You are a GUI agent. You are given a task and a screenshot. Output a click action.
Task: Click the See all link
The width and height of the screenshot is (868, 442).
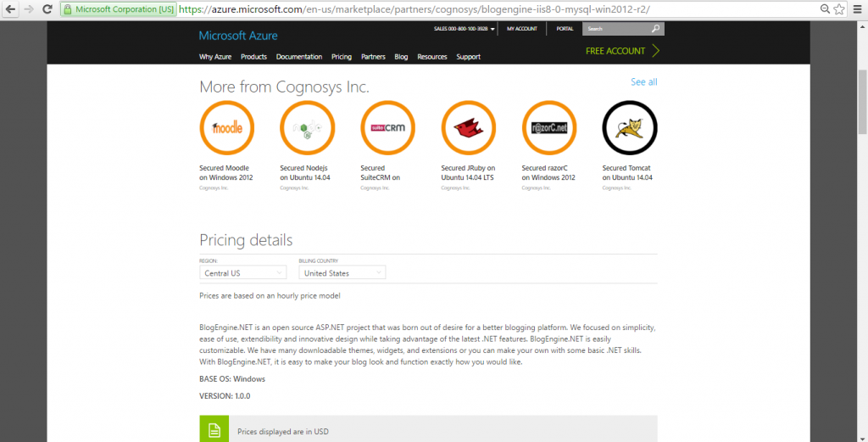[x=643, y=82]
